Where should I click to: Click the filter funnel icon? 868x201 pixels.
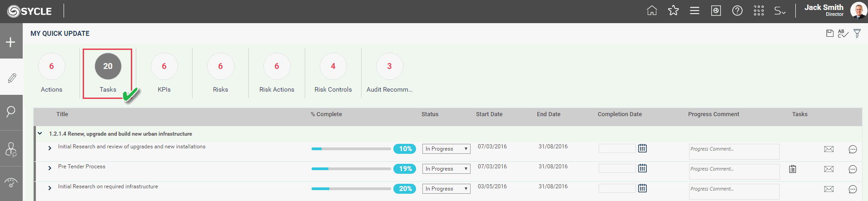click(857, 34)
